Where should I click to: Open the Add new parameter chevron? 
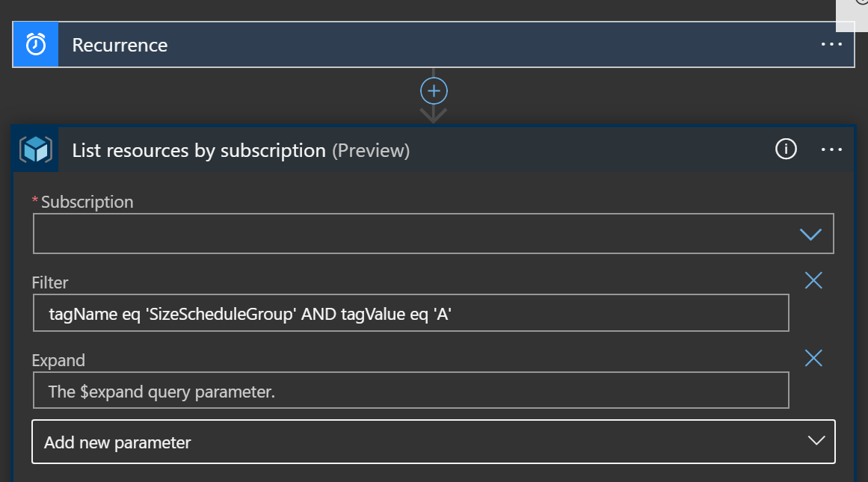(816, 441)
